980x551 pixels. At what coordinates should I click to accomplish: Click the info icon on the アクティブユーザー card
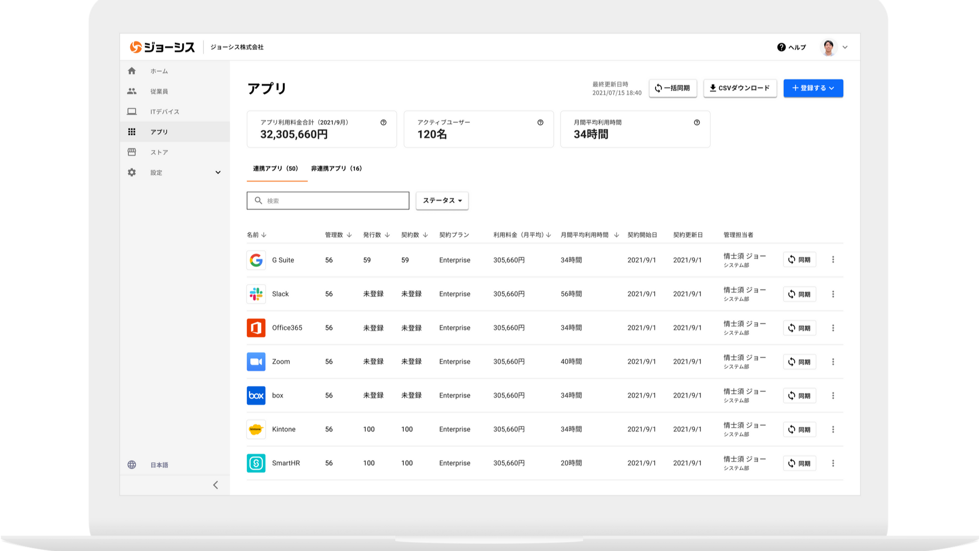tap(540, 122)
